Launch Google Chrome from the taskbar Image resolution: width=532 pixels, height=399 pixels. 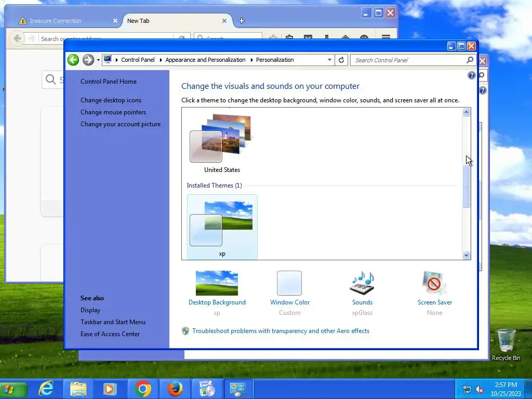[142, 389]
